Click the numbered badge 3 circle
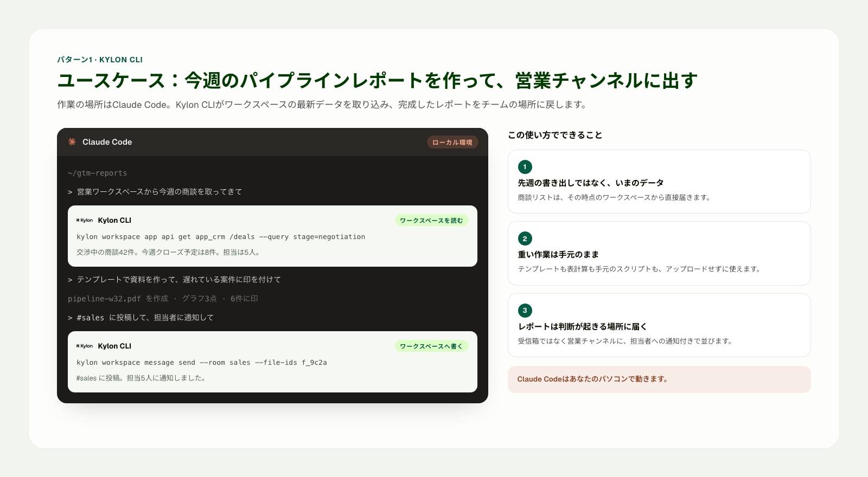The width and height of the screenshot is (868, 477). 525,311
